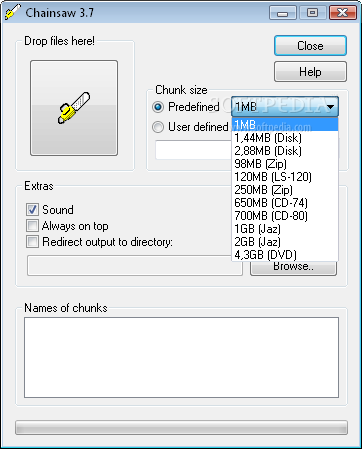This screenshot has height=449, width=362.
Task: Select 2GB (Jaz) from list
Action: [x=285, y=242]
